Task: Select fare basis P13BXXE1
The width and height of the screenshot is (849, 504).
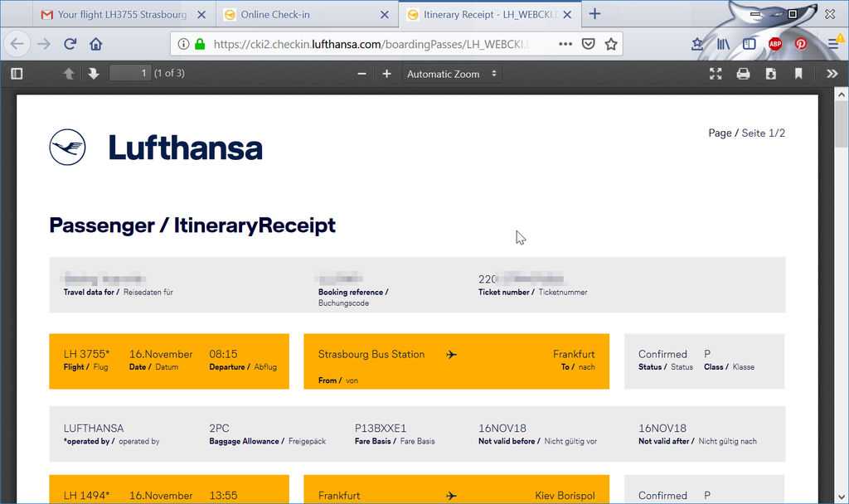Action: (x=381, y=429)
